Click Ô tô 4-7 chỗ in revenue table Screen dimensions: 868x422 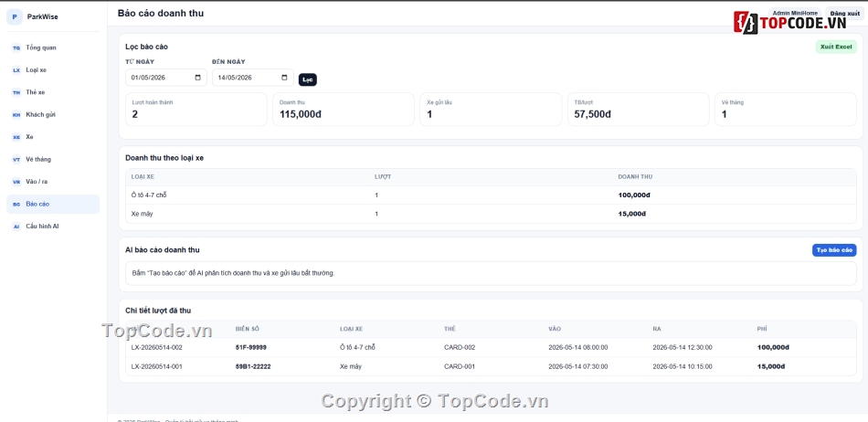149,195
